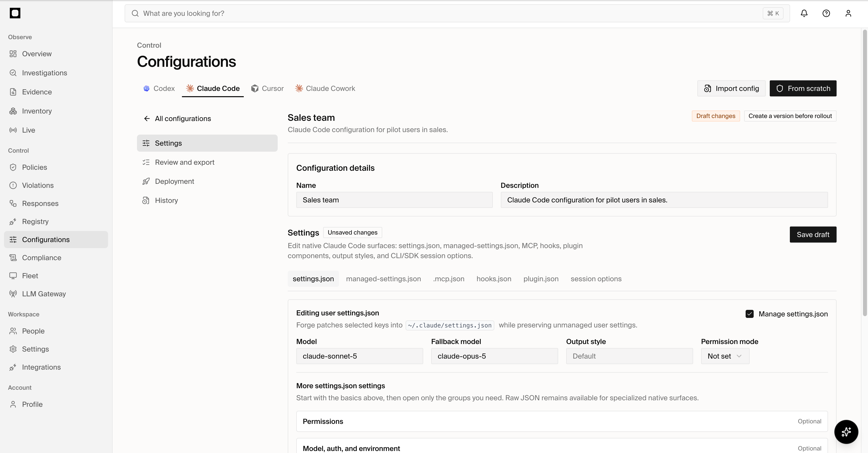The image size is (868, 453).
Task: Click the Draft changes badge
Action: click(x=716, y=116)
